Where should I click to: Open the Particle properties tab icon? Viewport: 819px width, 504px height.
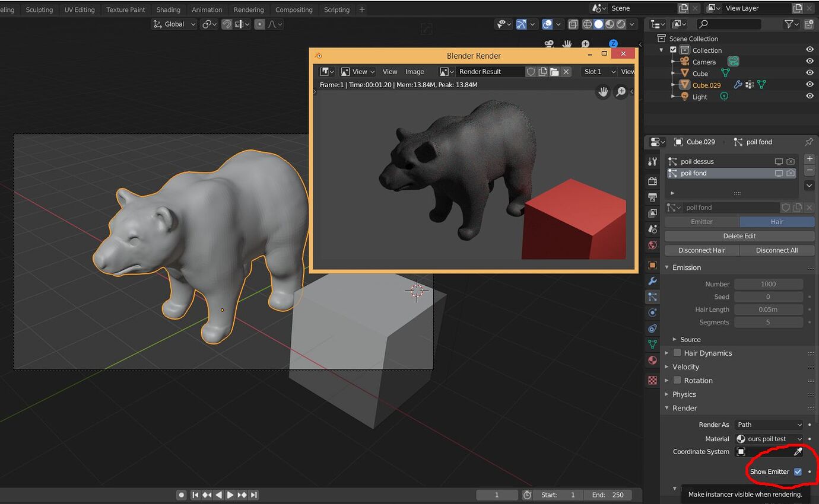pos(652,296)
